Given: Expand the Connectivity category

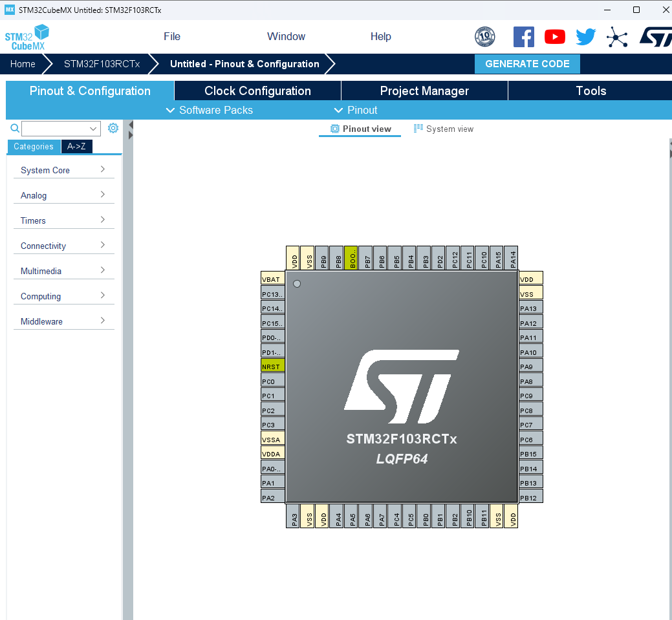Looking at the screenshot, I should point(63,246).
